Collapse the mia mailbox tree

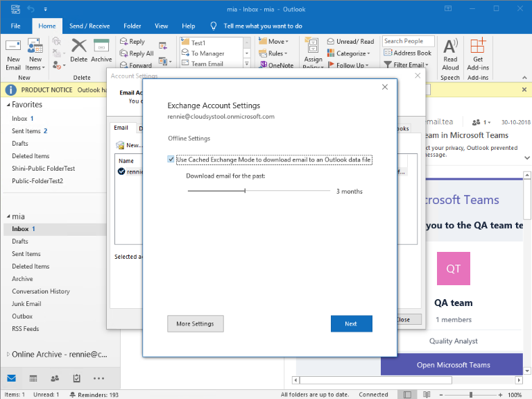tap(8, 217)
